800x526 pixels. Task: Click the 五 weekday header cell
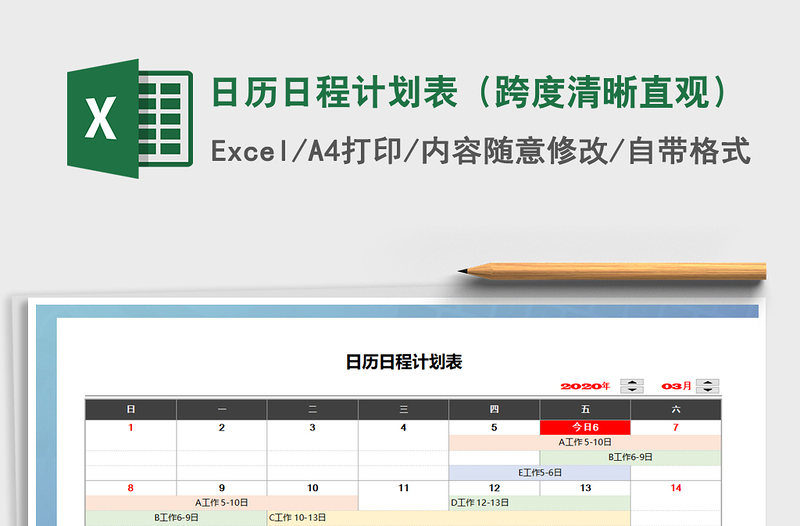click(585, 410)
